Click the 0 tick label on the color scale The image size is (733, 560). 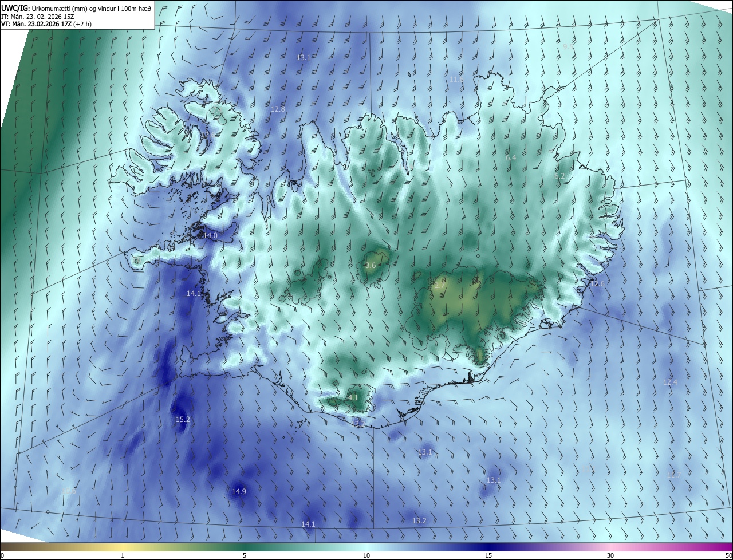(2, 556)
